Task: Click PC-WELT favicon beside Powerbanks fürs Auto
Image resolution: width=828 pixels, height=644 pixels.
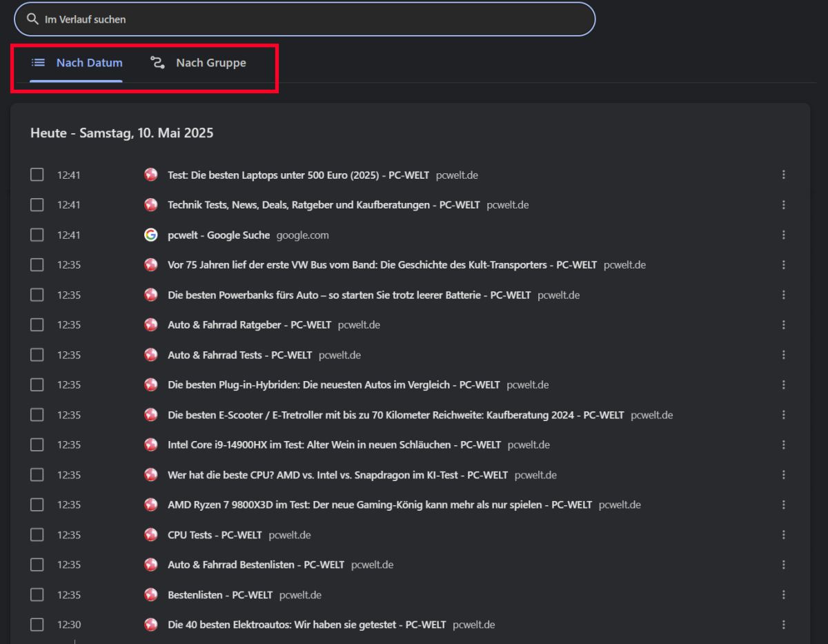Action: 150,295
